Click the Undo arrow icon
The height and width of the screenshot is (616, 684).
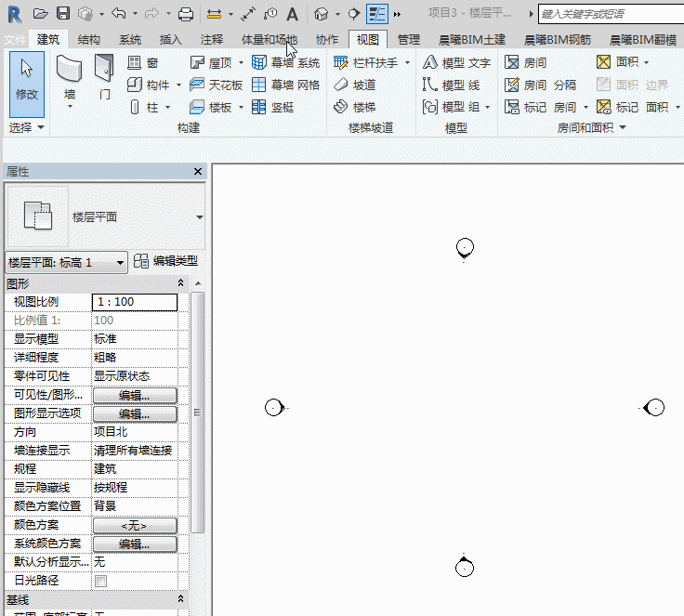coord(119,14)
